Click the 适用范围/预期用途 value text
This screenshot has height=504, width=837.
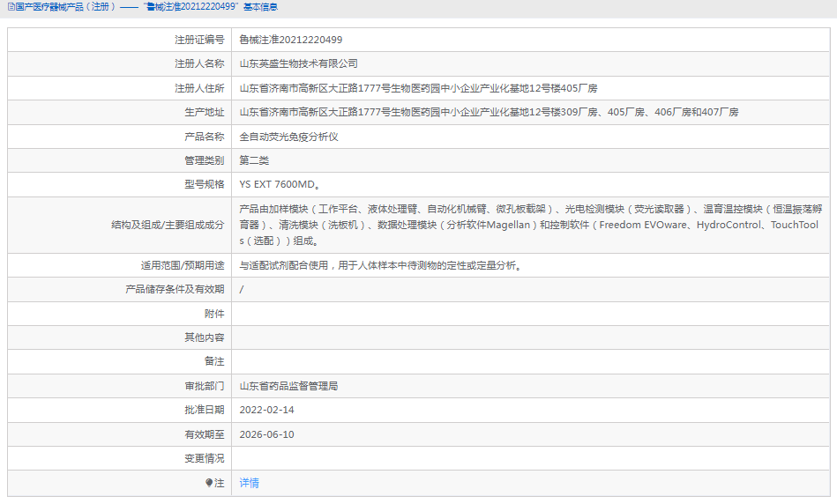(380, 265)
